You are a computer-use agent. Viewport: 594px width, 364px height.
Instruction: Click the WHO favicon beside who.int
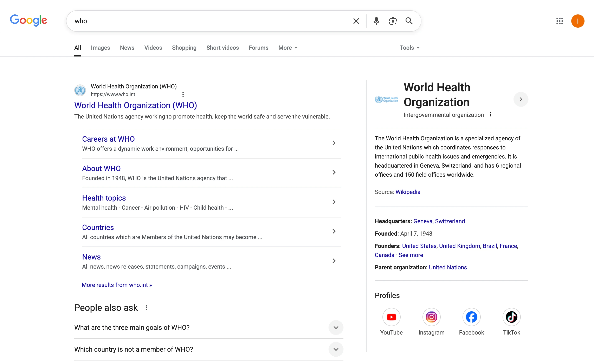(80, 90)
